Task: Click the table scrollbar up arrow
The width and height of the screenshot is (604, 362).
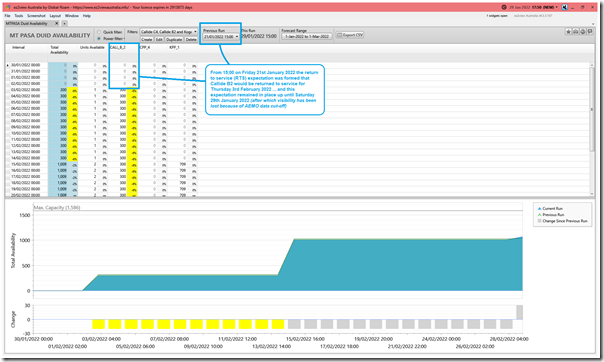Action: (x=592, y=65)
